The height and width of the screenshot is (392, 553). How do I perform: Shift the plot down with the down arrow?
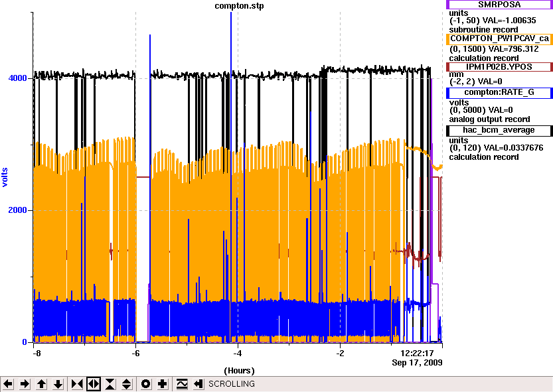[x=58, y=384]
